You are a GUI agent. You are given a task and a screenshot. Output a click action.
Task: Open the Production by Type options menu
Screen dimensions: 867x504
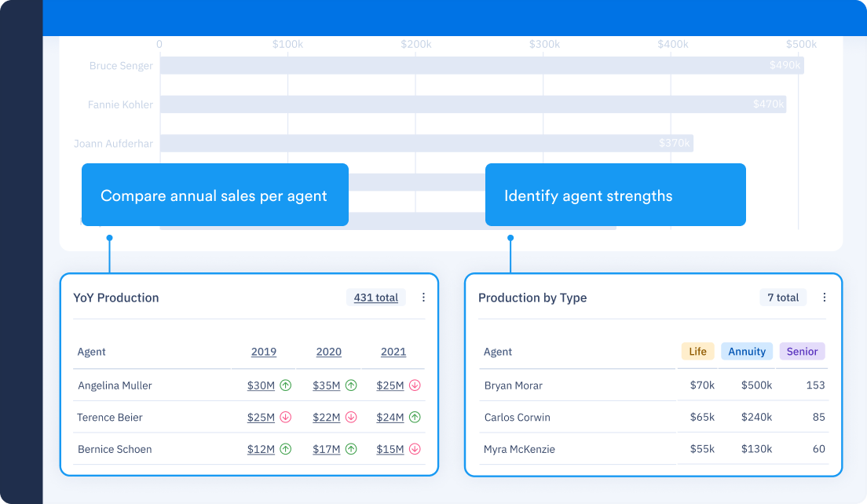tap(824, 298)
